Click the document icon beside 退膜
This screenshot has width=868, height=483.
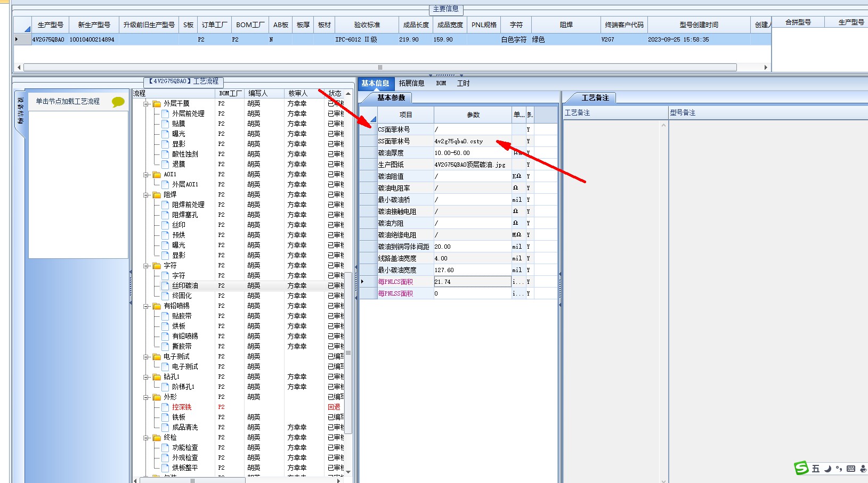pyautogui.click(x=165, y=165)
